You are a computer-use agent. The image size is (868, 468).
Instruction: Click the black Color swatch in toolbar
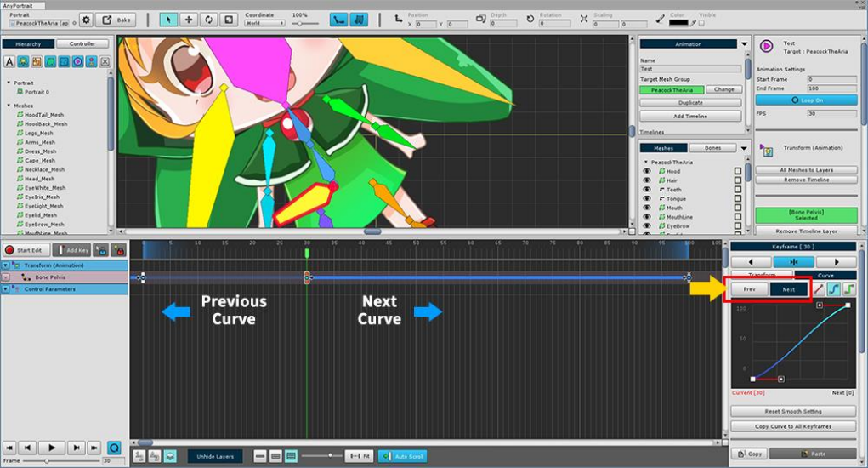[678, 23]
